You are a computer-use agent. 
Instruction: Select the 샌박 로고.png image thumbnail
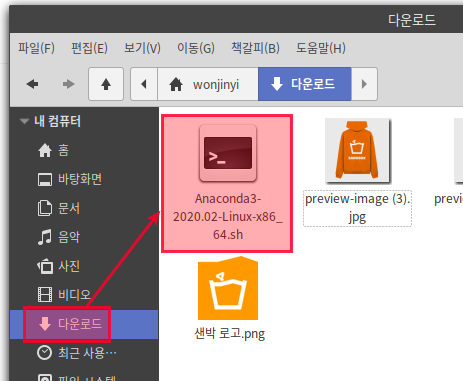coord(228,288)
